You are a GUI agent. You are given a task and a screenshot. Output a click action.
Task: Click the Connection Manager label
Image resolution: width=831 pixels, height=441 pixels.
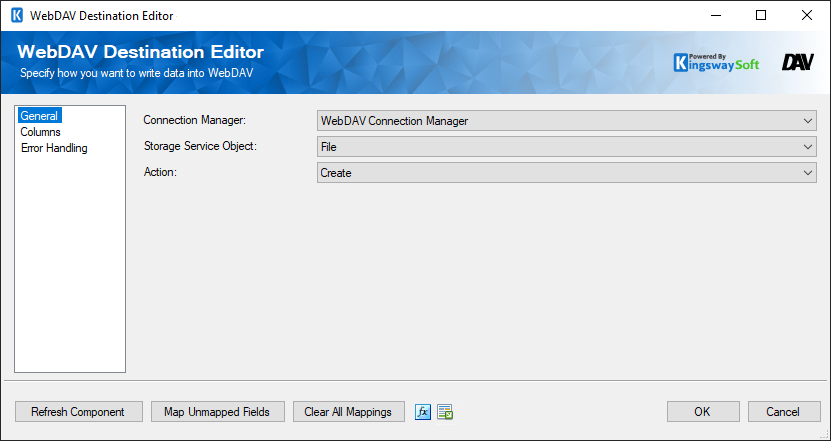[195, 120]
